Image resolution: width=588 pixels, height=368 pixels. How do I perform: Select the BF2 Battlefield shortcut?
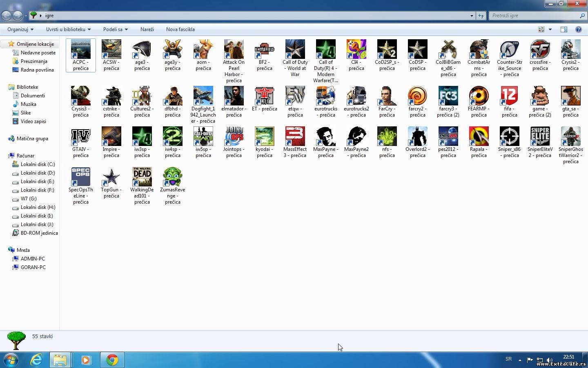[x=265, y=55]
